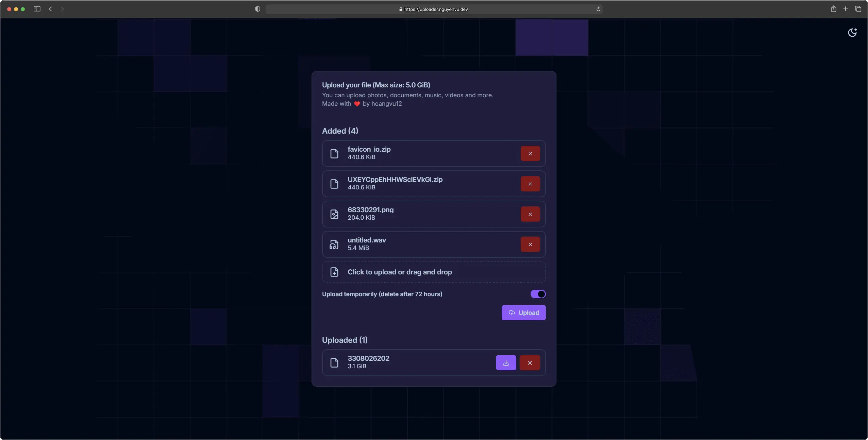Viewport: 868px width, 440px height.
Task: Download the uploaded 3308026202 file
Action: point(506,363)
